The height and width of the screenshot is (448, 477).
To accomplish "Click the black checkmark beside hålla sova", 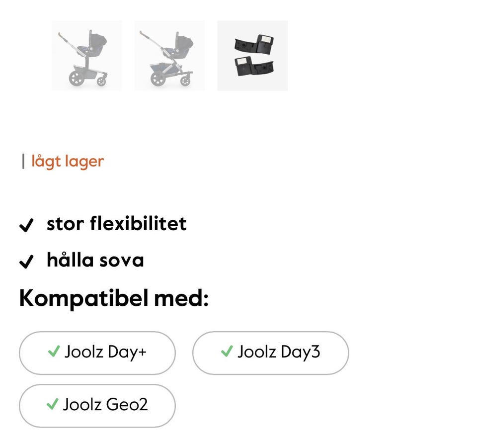I will (x=26, y=261).
